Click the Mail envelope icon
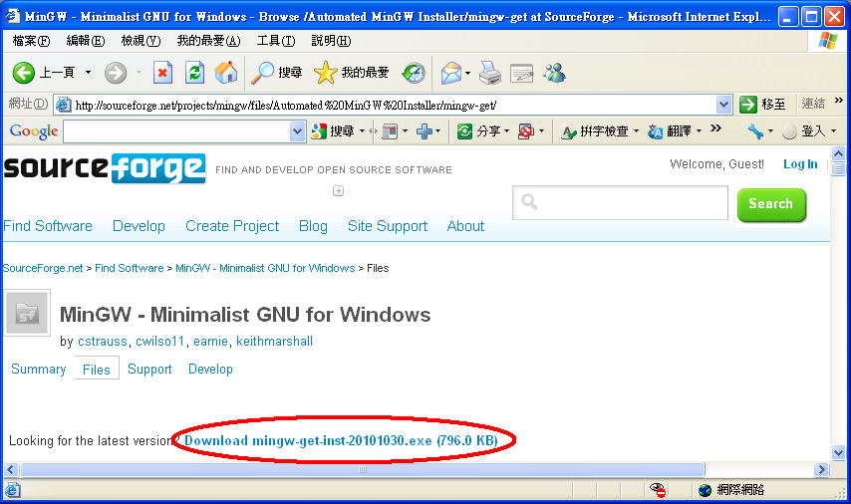The width and height of the screenshot is (851, 504). [x=451, y=73]
